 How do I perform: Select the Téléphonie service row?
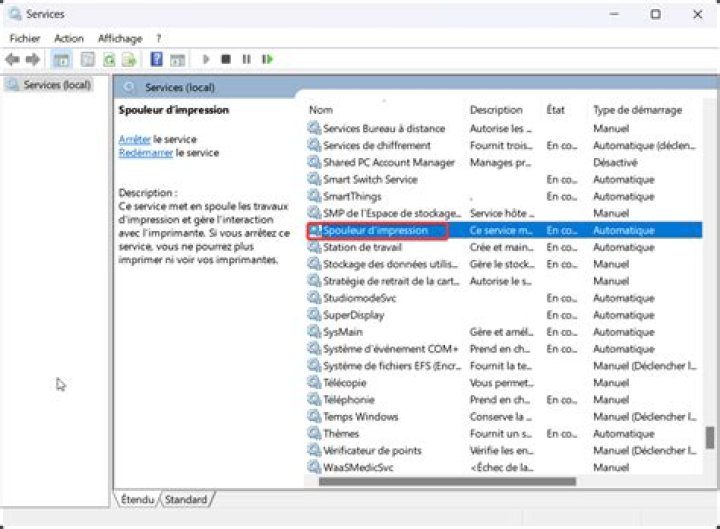[504, 400]
